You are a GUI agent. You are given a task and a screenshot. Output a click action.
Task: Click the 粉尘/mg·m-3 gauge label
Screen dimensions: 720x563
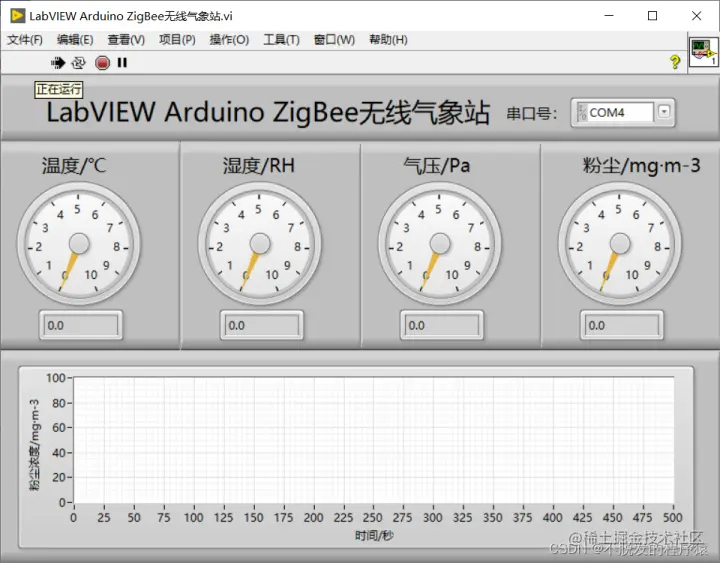pos(641,166)
